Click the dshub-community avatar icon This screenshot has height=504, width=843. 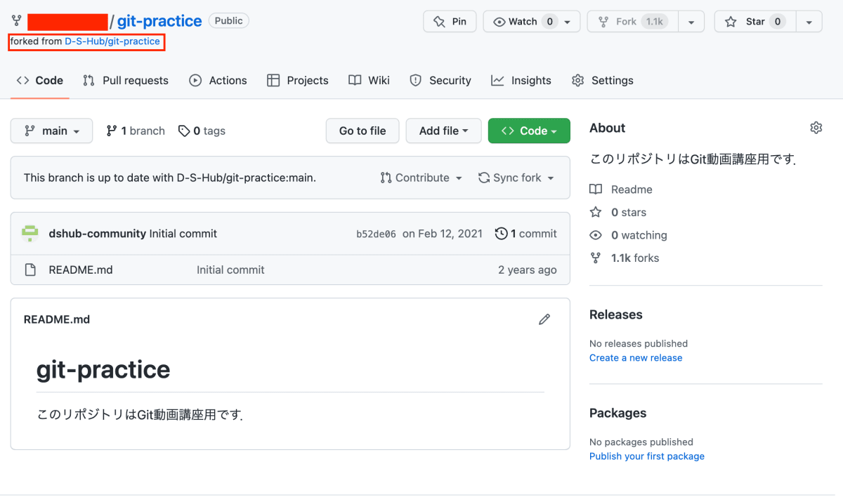pos(30,234)
